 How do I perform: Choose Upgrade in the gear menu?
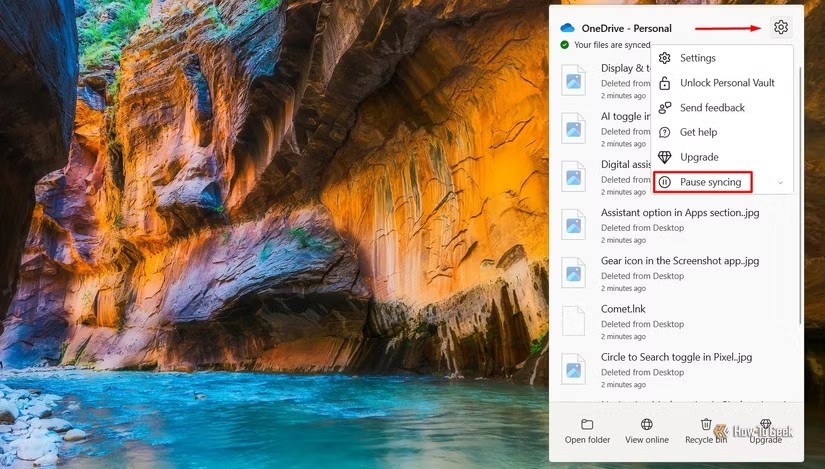[699, 157]
